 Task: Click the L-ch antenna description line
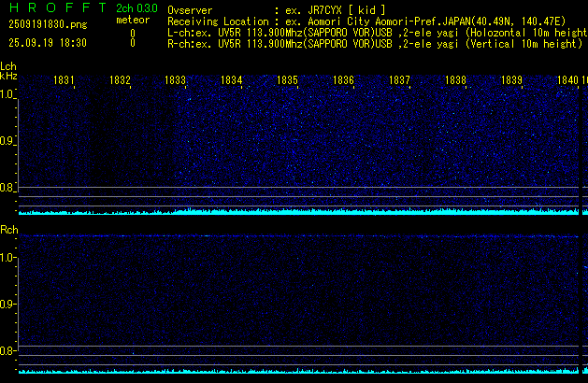click(374, 31)
